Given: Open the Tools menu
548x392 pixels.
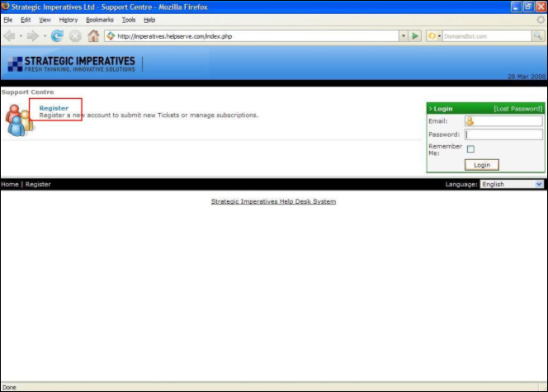Looking at the screenshot, I should tap(129, 19).
